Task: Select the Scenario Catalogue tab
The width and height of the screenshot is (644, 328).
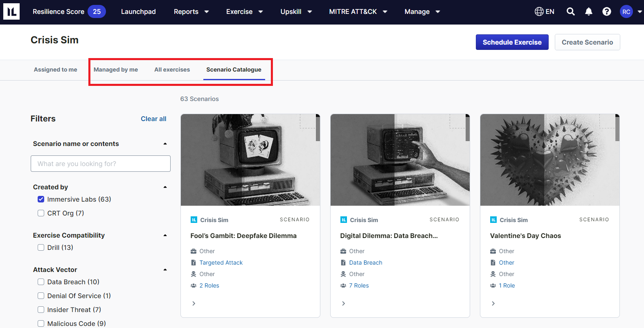Action: [x=234, y=70]
